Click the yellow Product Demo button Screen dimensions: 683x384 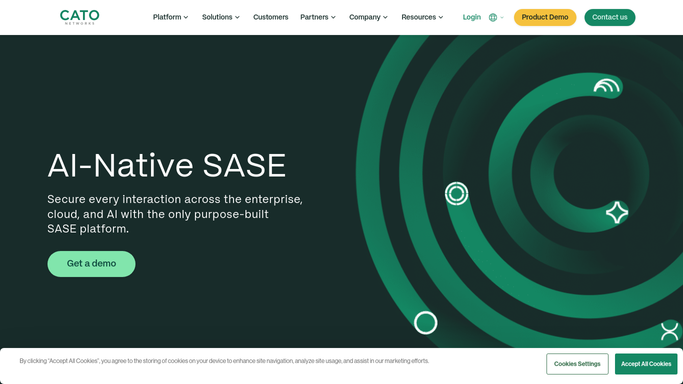pyautogui.click(x=545, y=17)
